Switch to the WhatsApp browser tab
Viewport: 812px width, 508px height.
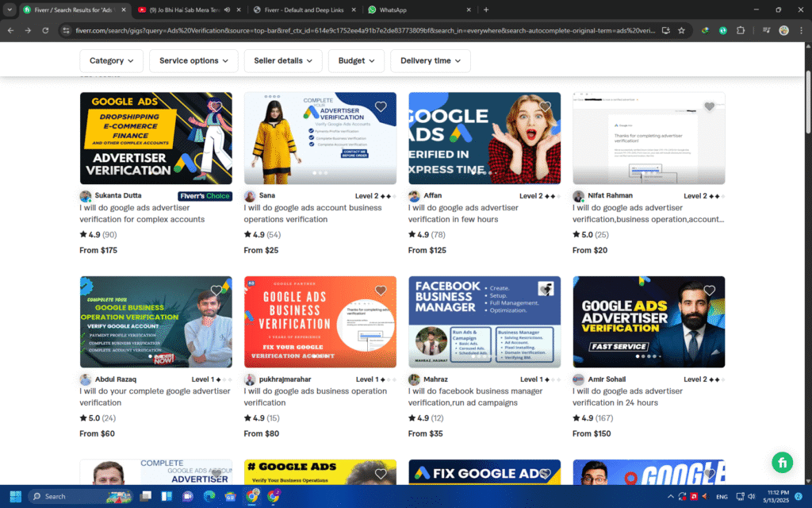click(x=419, y=10)
